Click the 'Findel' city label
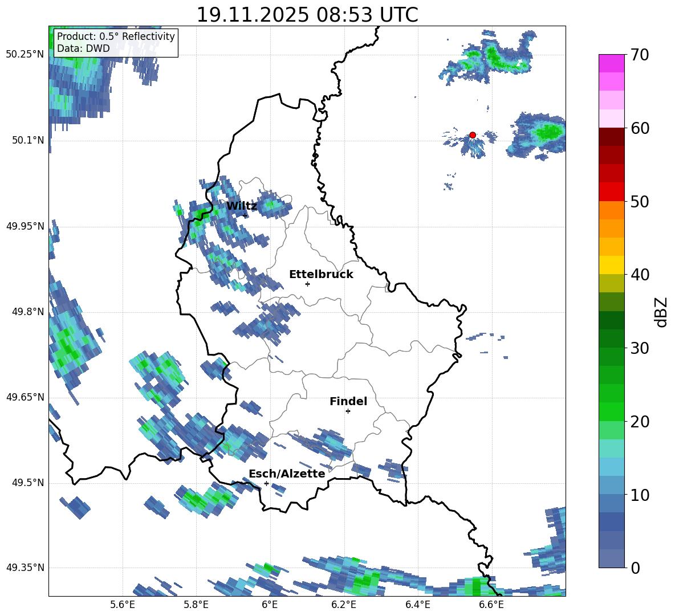 pos(348,401)
